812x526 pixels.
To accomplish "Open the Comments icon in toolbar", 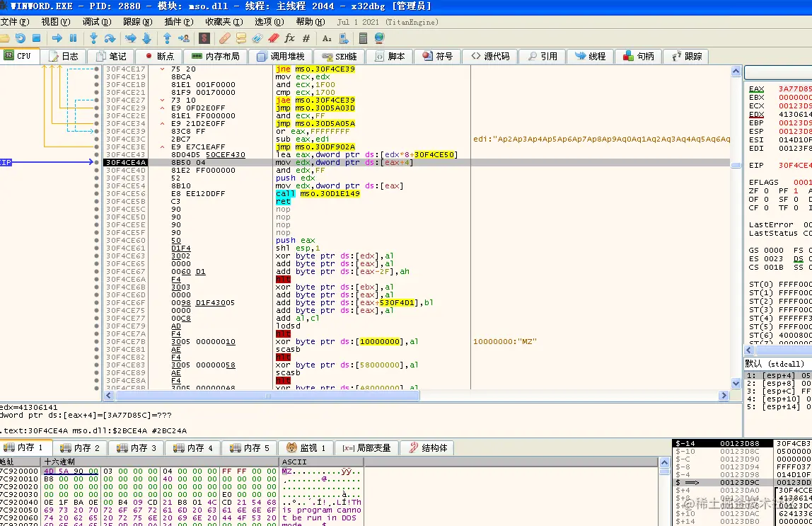I will pos(240,38).
